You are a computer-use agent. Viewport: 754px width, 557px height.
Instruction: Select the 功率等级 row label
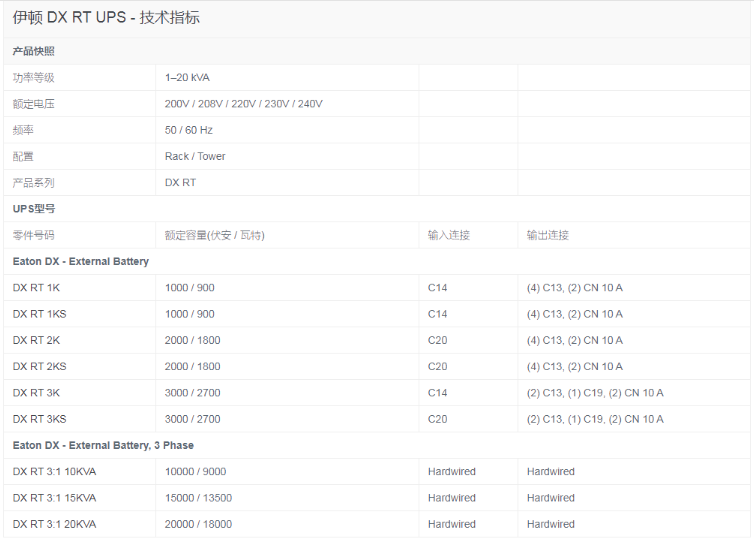(33, 77)
